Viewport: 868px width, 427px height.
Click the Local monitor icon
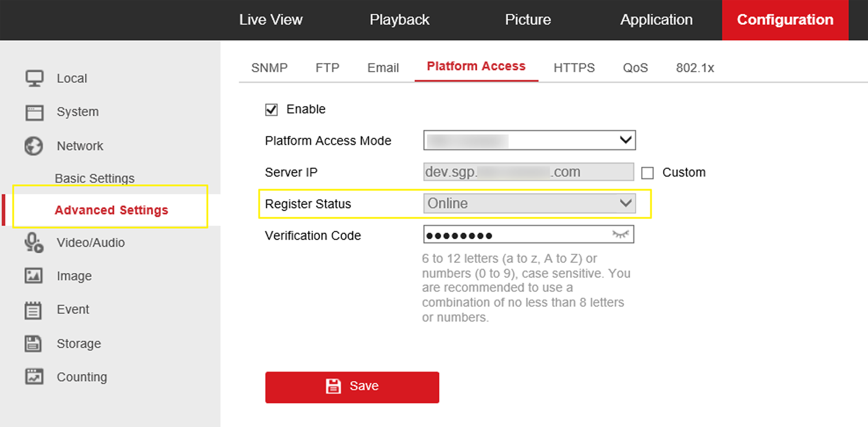pyautogui.click(x=34, y=79)
